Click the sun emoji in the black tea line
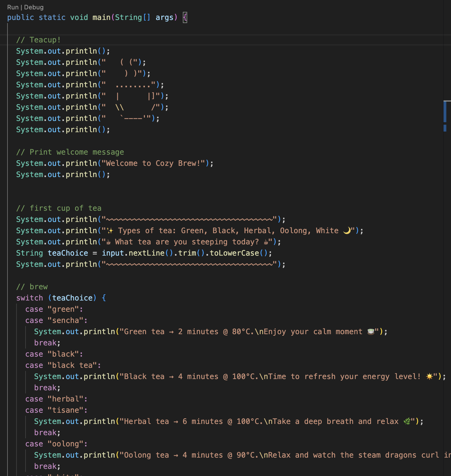Screen dimensions: 451x476 click(430, 376)
